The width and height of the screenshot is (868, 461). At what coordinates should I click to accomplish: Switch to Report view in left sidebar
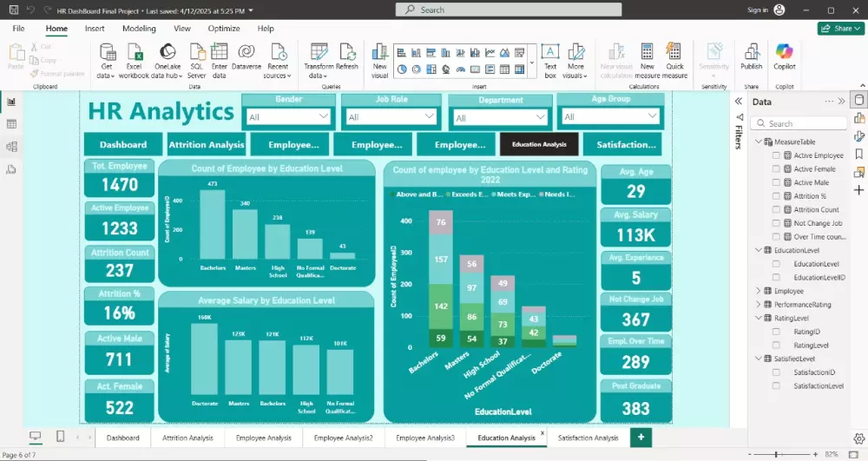[x=11, y=102]
